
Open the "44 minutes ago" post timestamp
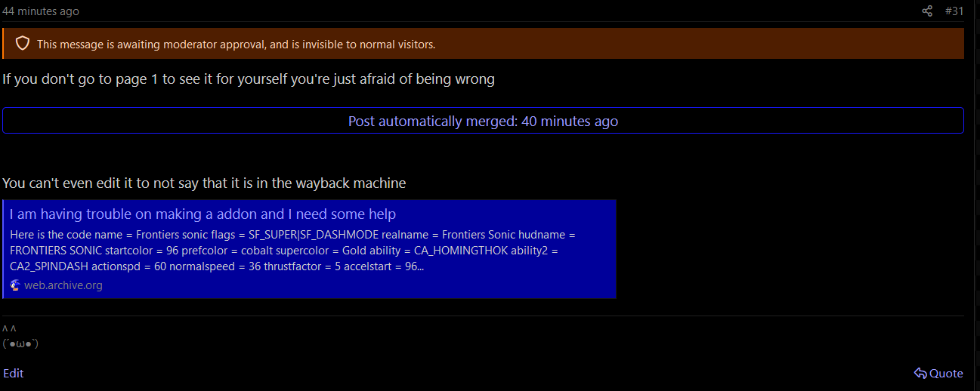[41, 11]
